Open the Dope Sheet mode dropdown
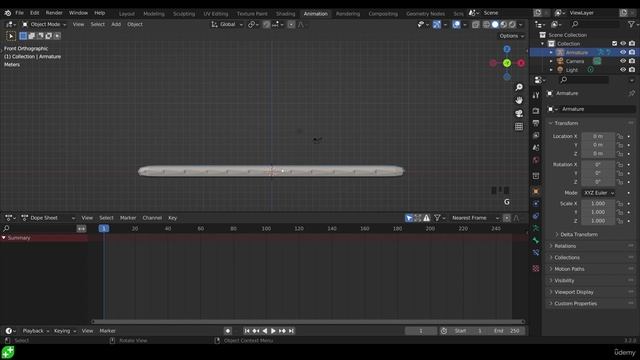Image resolution: width=640 pixels, height=360 pixels. tap(48, 218)
